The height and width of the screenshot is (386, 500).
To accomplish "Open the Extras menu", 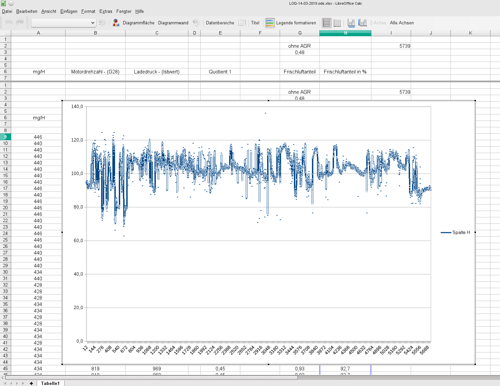I will click(106, 11).
